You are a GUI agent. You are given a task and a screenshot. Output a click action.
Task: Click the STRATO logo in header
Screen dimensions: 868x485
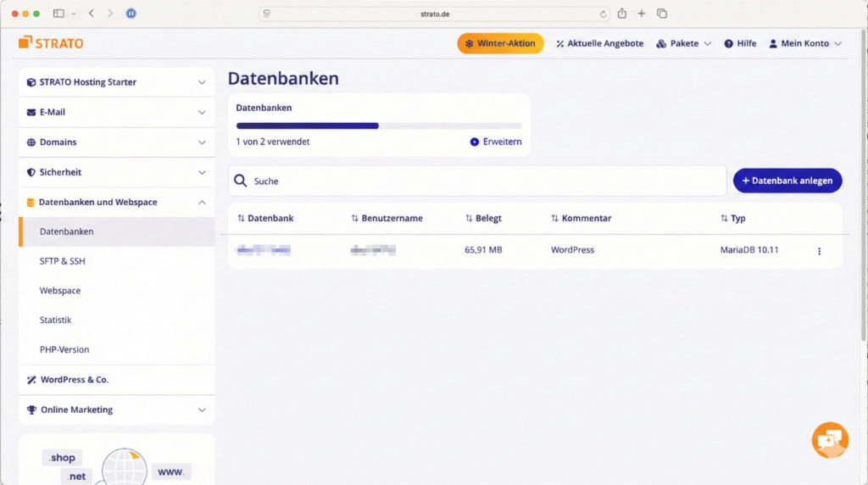[x=51, y=43]
